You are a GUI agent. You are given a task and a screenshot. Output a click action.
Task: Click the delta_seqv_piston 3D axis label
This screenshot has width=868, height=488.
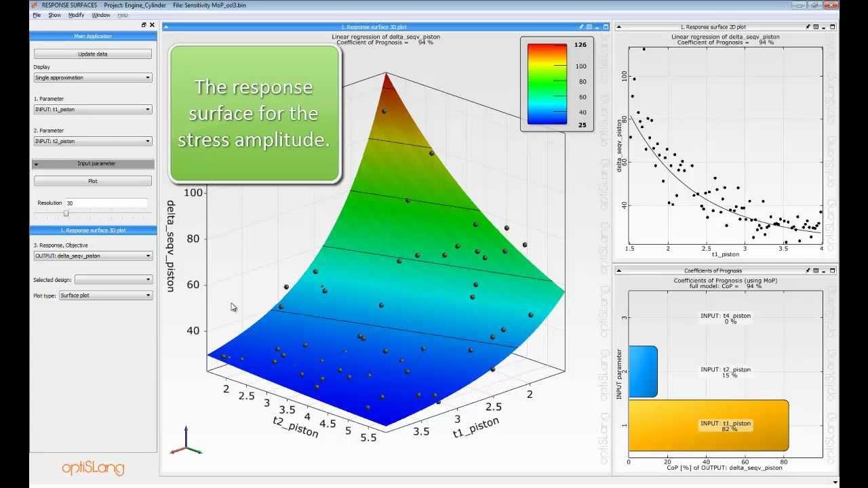(171, 246)
